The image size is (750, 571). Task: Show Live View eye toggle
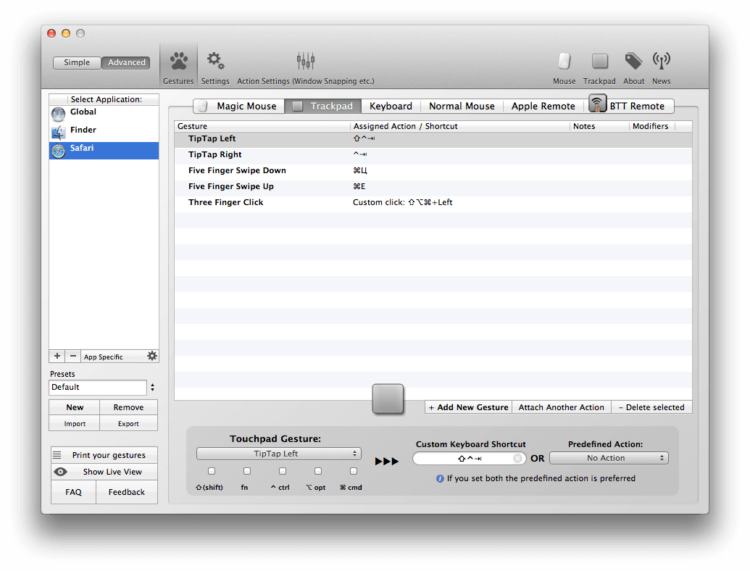pos(104,472)
